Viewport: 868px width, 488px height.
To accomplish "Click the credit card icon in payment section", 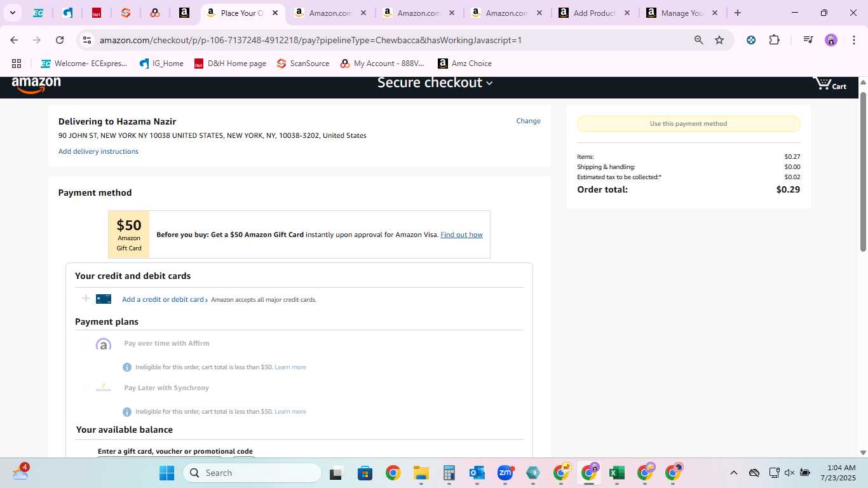I will 104,299.
